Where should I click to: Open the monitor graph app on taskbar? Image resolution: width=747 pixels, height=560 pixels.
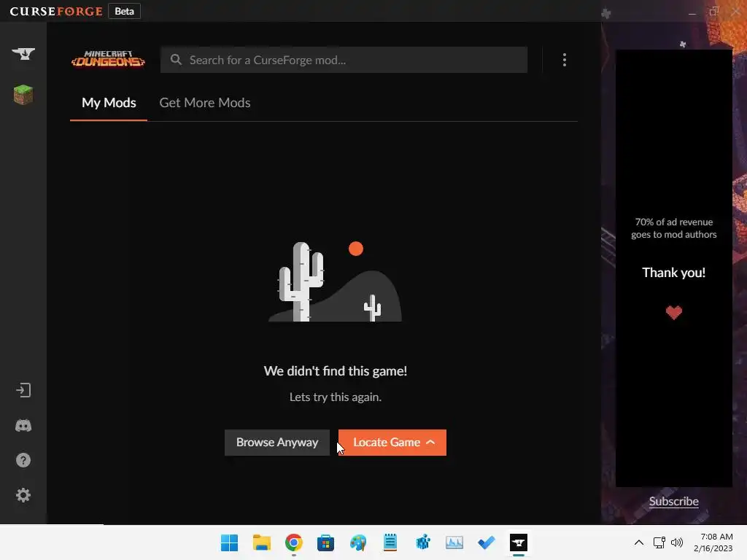(454, 542)
